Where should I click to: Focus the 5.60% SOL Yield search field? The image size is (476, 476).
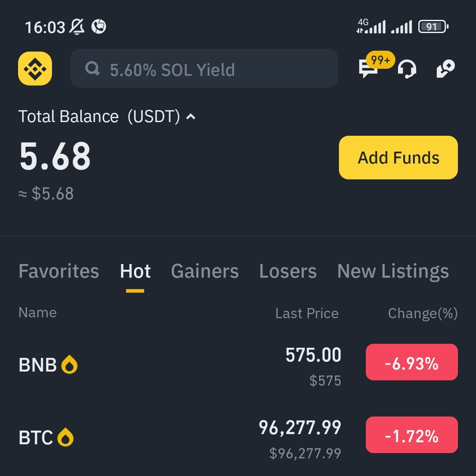[205, 68]
